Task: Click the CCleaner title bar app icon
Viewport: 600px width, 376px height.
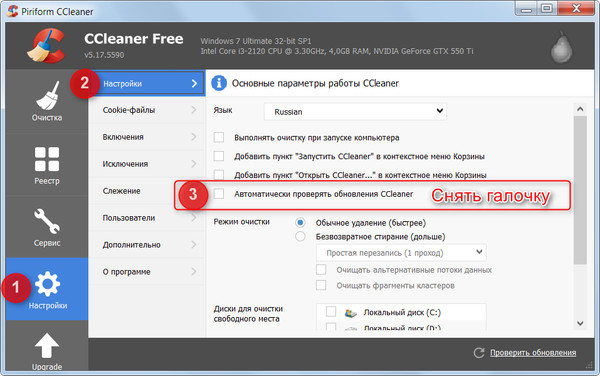Action: [x=12, y=11]
